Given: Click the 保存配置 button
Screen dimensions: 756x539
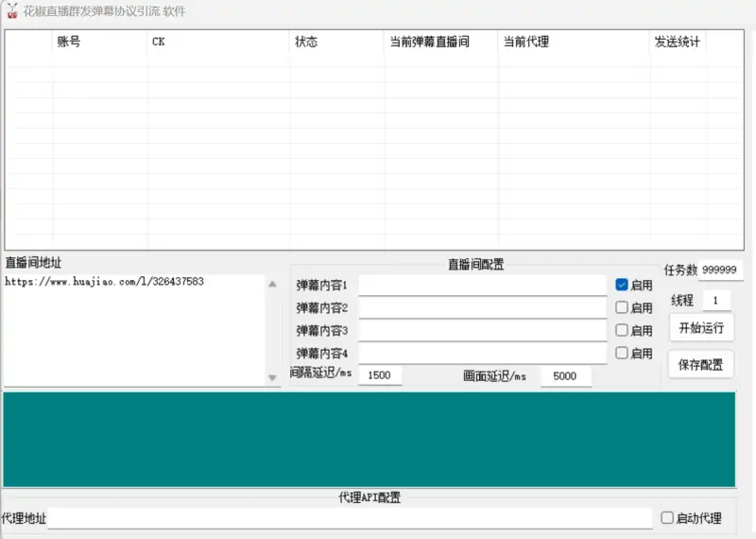Looking at the screenshot, I should point(700,364).
